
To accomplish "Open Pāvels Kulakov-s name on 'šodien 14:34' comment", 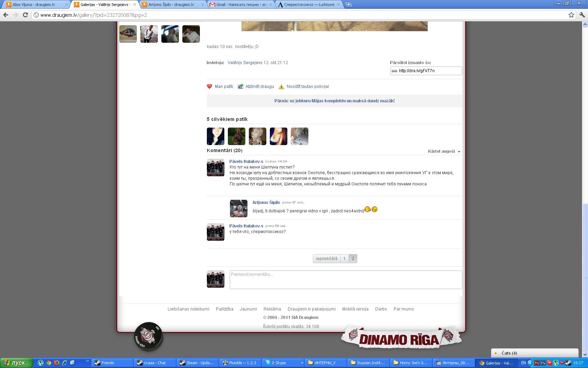I will tap(246, 162).
